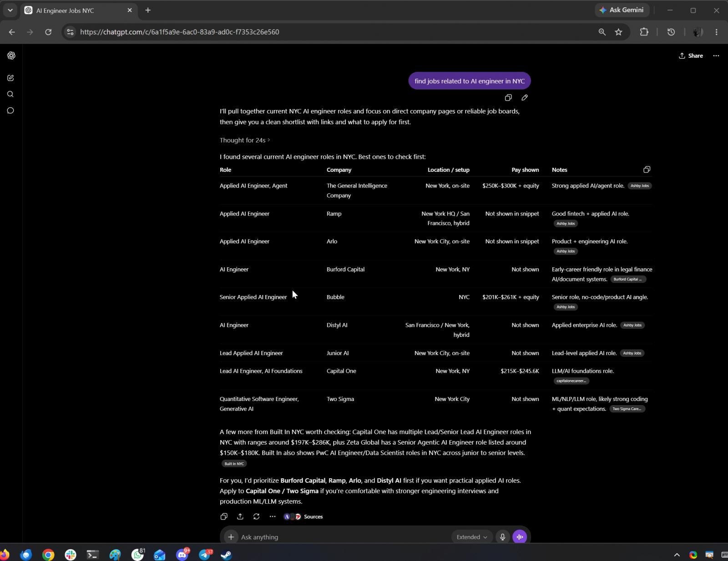
Task: View site information icon in address bar
Action: pos(70,32)
